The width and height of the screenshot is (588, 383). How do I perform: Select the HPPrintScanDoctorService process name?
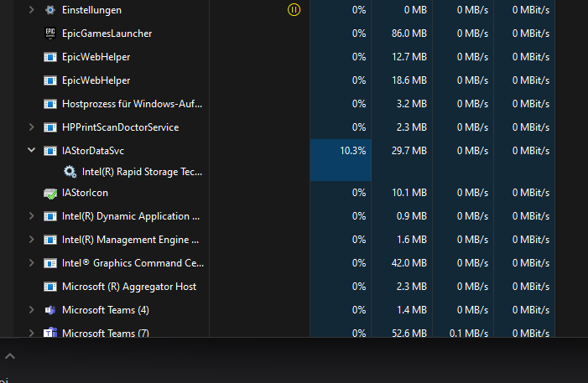pos(121,127)
